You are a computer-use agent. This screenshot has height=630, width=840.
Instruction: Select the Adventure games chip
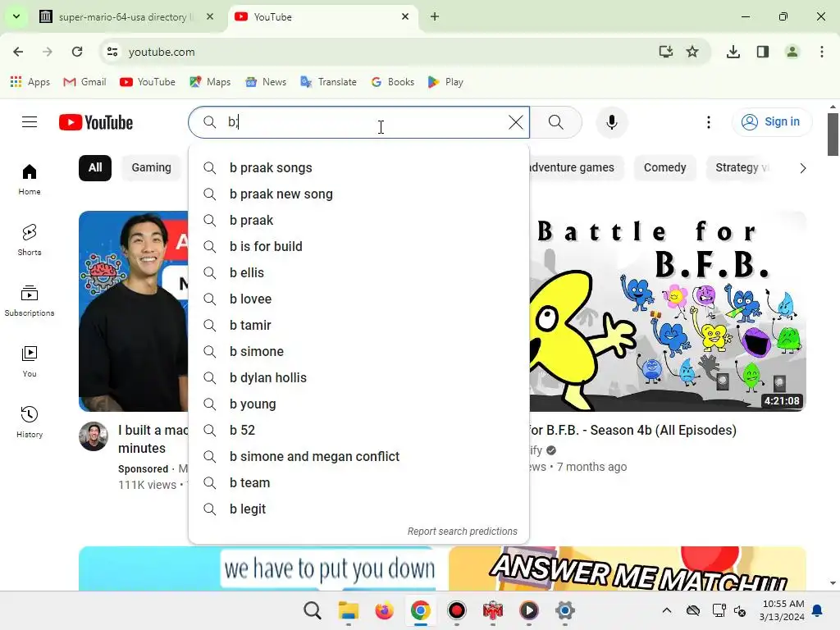(x=577, y=167)
